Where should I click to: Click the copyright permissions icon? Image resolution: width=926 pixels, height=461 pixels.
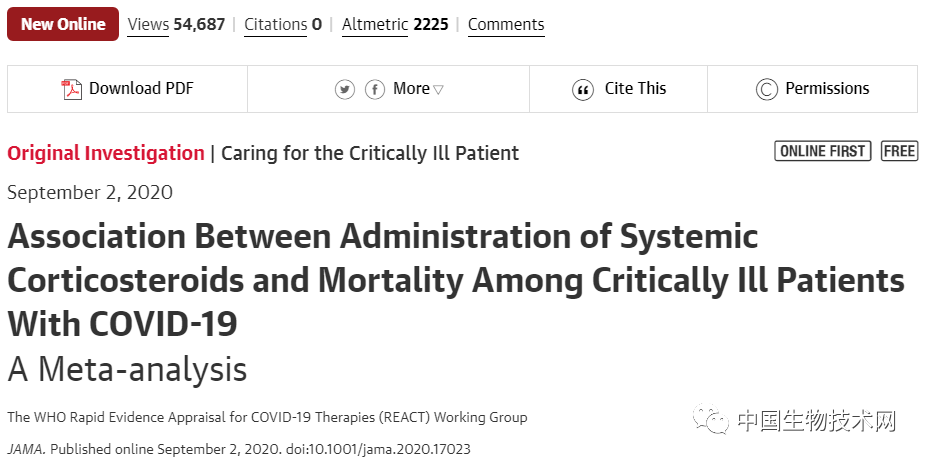pyautogui.click(x=767, y=89)
